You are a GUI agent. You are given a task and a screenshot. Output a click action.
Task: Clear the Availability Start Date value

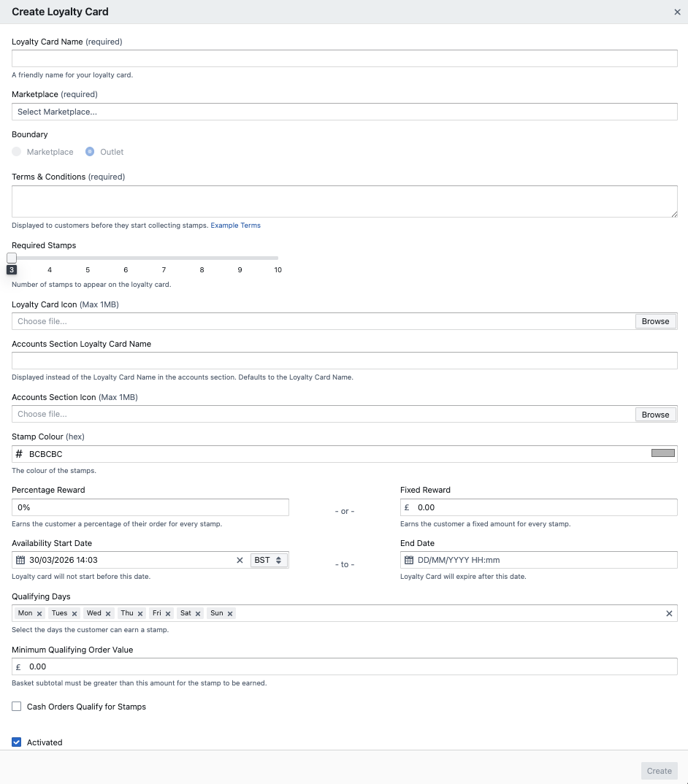pyautogui.click(x=240, y=561)
